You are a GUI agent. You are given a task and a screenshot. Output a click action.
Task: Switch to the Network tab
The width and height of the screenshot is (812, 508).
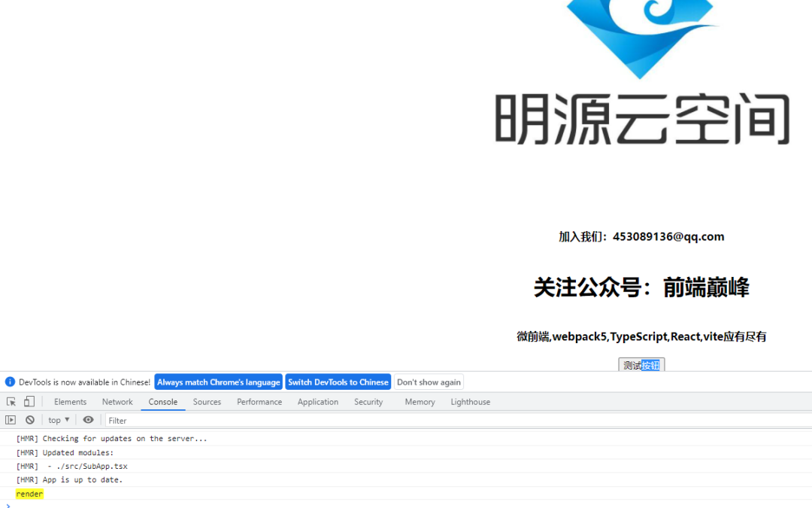117,402
